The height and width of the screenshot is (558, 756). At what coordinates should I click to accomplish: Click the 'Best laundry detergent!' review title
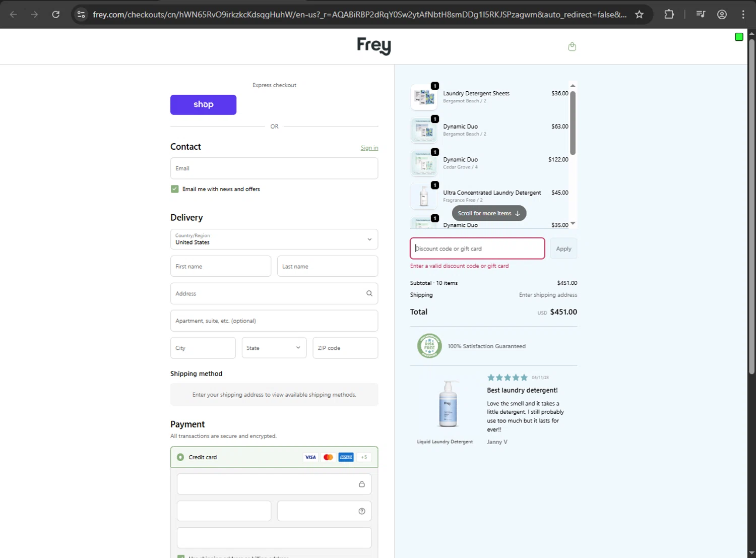pyautogui.click(x=522, y=390)
